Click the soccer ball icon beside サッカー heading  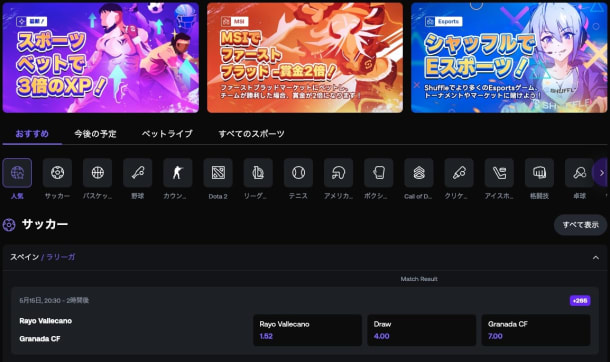click(x=9, y=224)
